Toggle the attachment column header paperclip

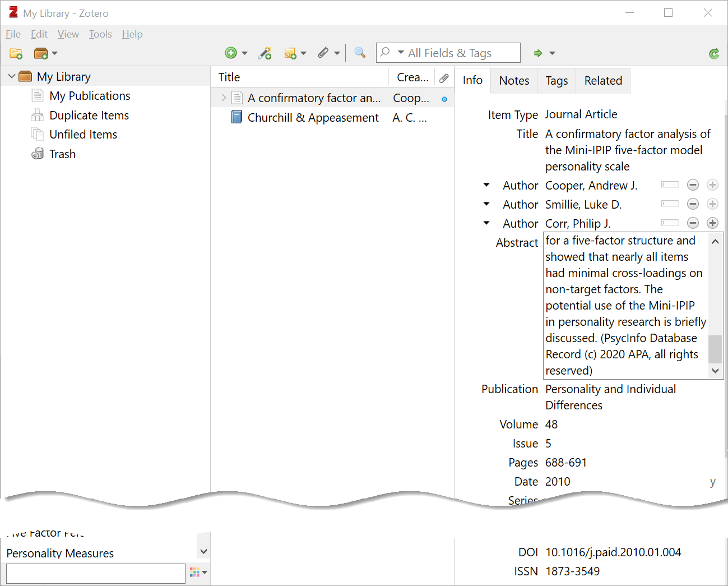444,77
